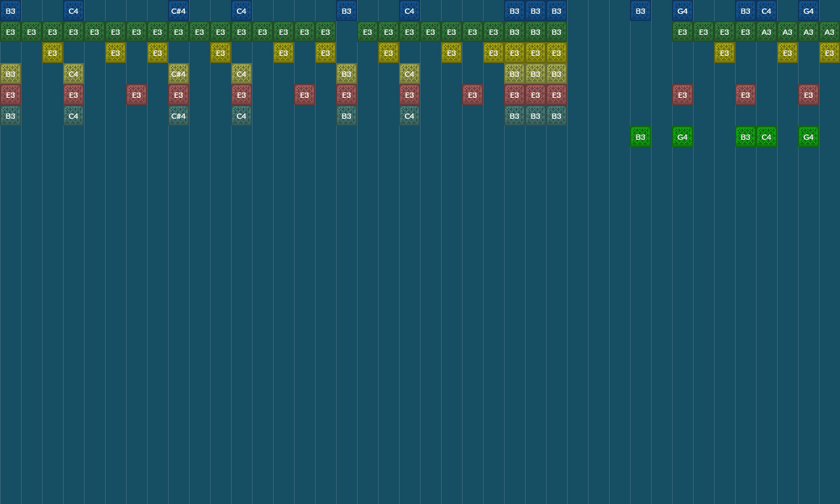Image resolution: width=840 pixels, height=504 pixels.
Task: Click the blue C4 note next to B3 at top right
Action: 766,10
